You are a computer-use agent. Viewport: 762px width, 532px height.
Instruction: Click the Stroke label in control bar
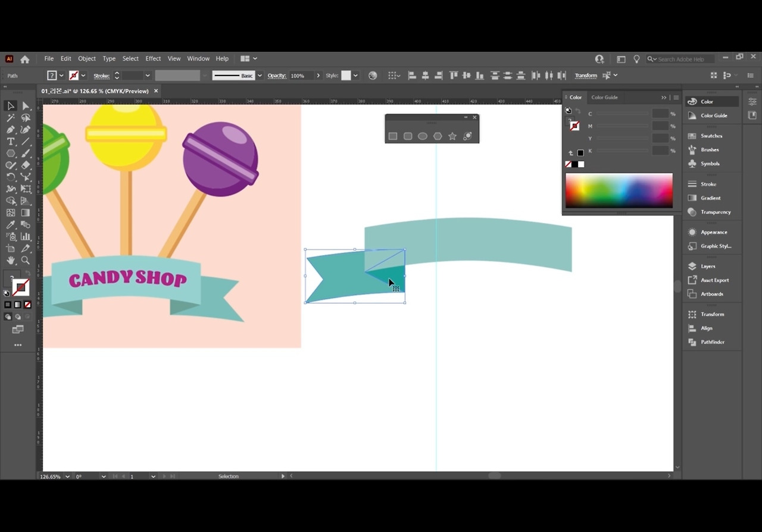click(102, 76)
